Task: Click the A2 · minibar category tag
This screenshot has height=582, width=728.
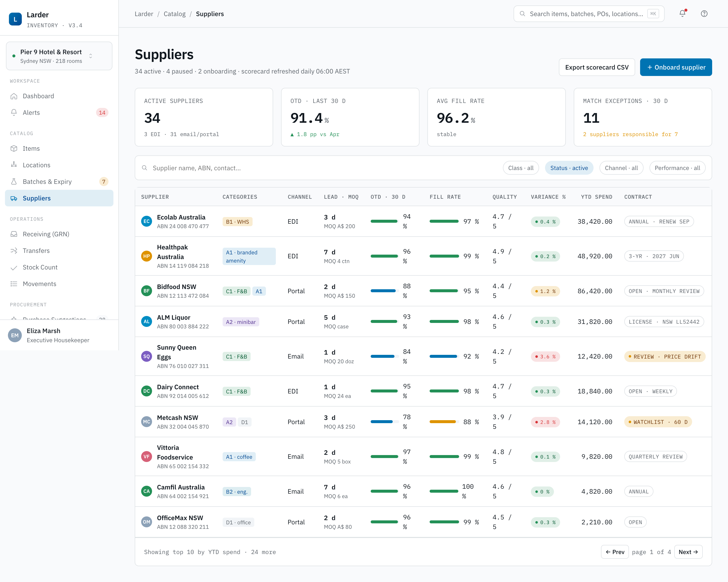Action: [241, 322]
